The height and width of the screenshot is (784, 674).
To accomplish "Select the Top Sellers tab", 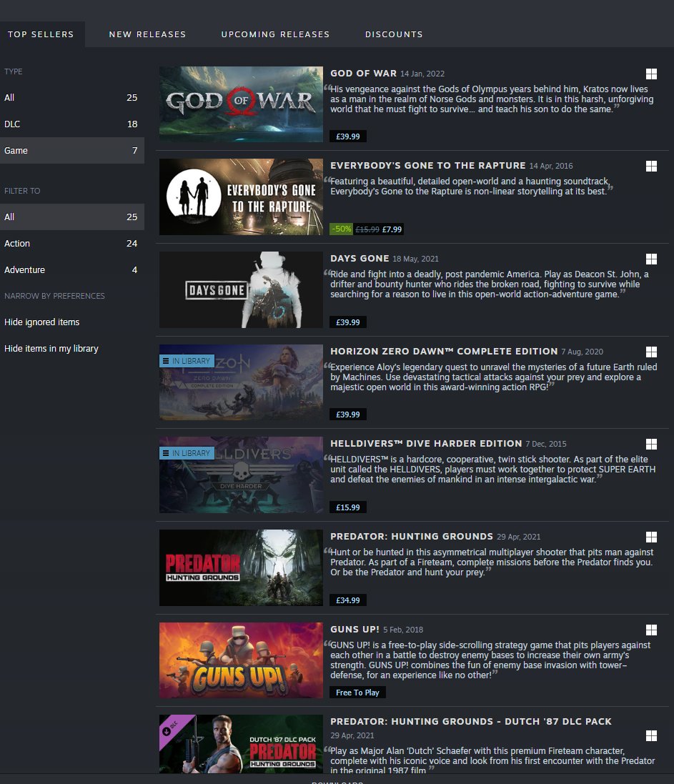I will pyautogui.click(x=39, y=34).
